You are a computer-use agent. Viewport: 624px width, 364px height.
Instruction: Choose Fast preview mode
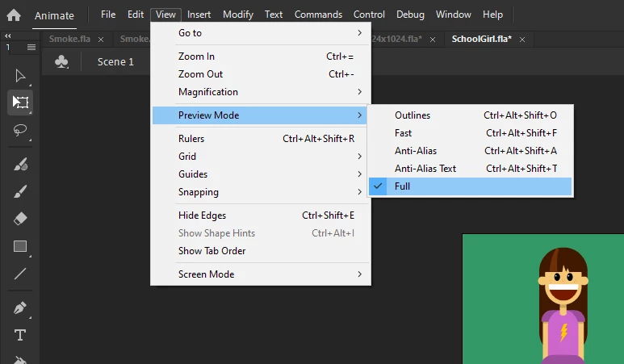[x=471, y=133]
